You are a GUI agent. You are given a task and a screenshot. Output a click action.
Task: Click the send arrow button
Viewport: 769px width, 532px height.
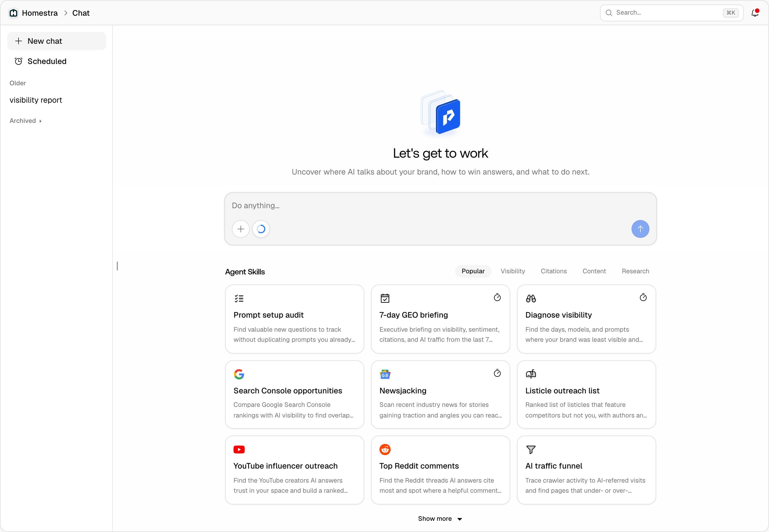[x=640, y=229]
